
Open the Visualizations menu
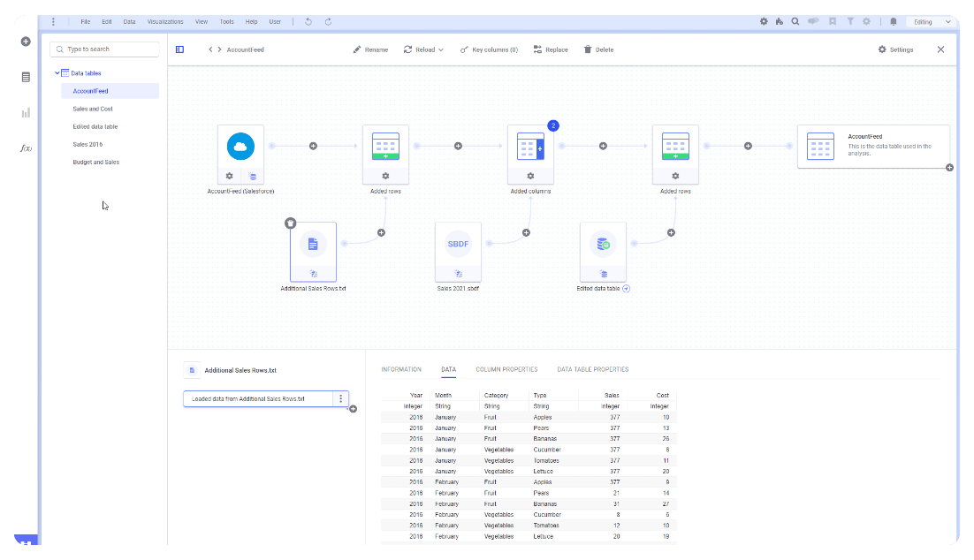click(165, 21)
